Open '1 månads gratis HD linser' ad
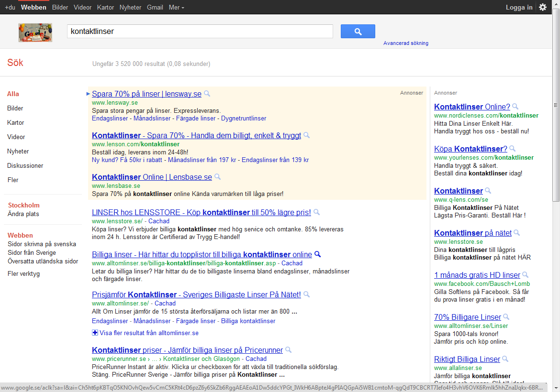The height and width of the screenshot is (392, 560). click(477, 275)
